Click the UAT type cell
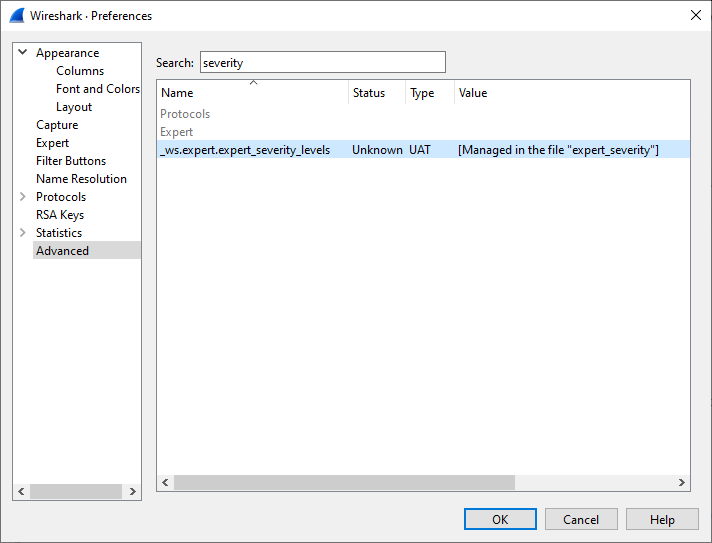Image resolution: width=712 pixels, height=543 pixels. coord(420,150)
